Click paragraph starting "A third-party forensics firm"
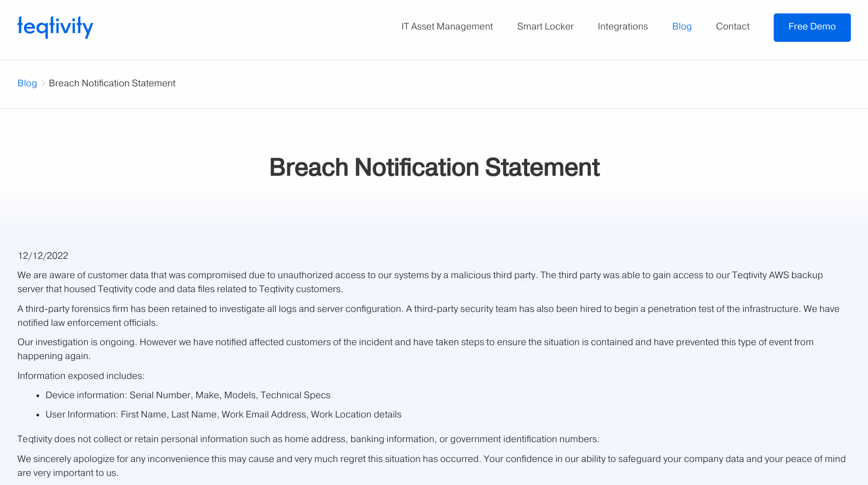 428,316
